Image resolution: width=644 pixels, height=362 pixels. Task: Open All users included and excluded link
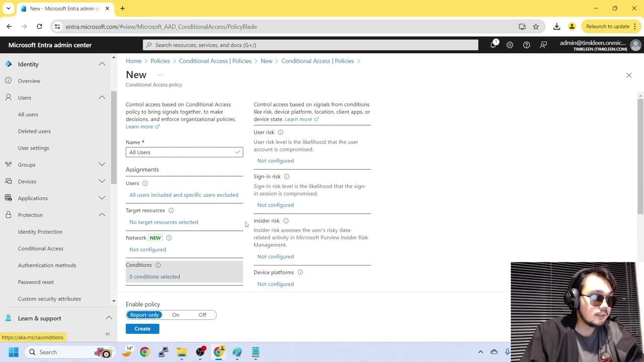(x=184, y=195)
